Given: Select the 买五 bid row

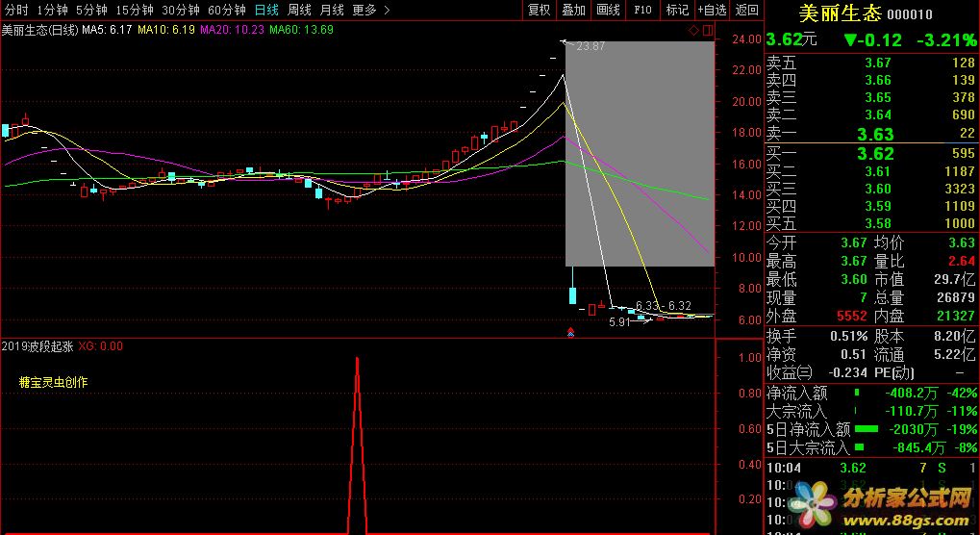Looking at the screenshot, I should (x=871, y=224).
